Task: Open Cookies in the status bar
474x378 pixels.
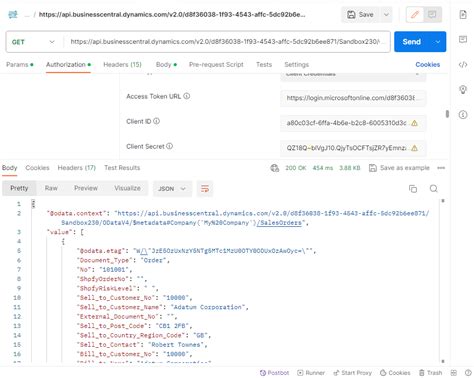Action: point(395,373)
